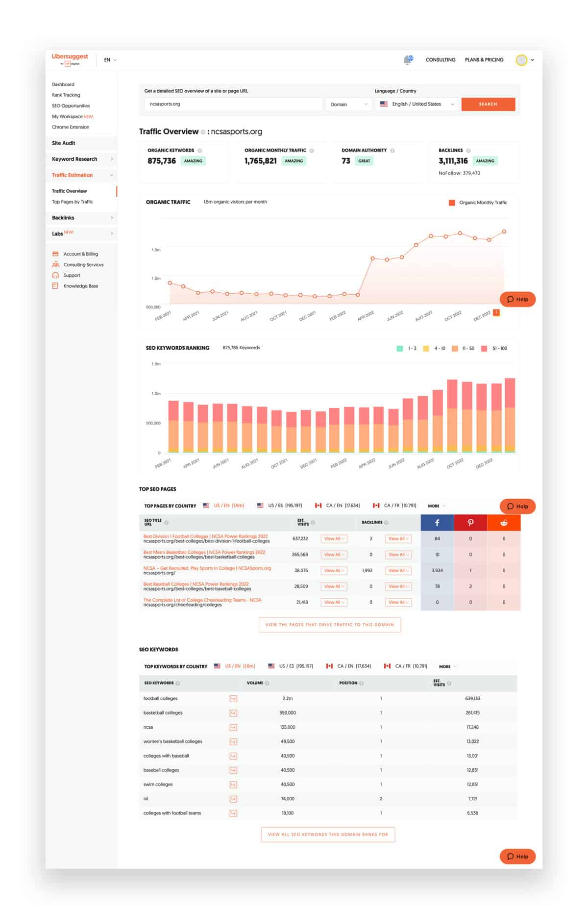Click the orange SEARCH button

[x=488, y=104]
